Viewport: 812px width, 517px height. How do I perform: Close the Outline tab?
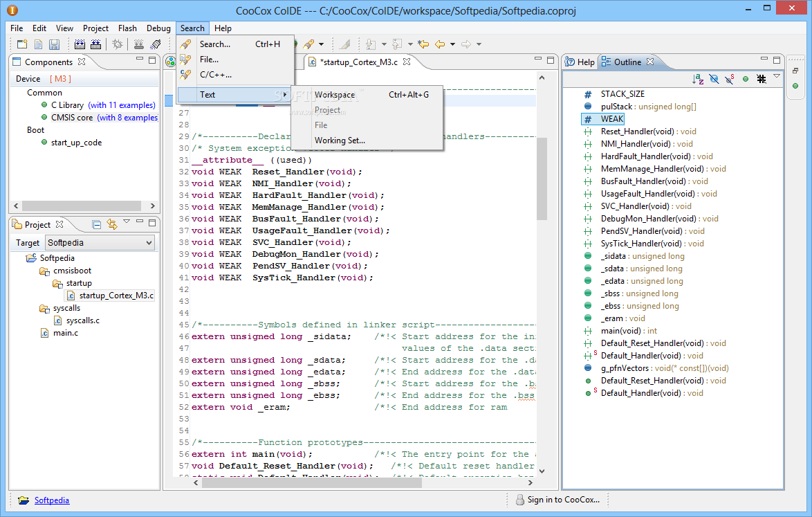coord(650,62)
